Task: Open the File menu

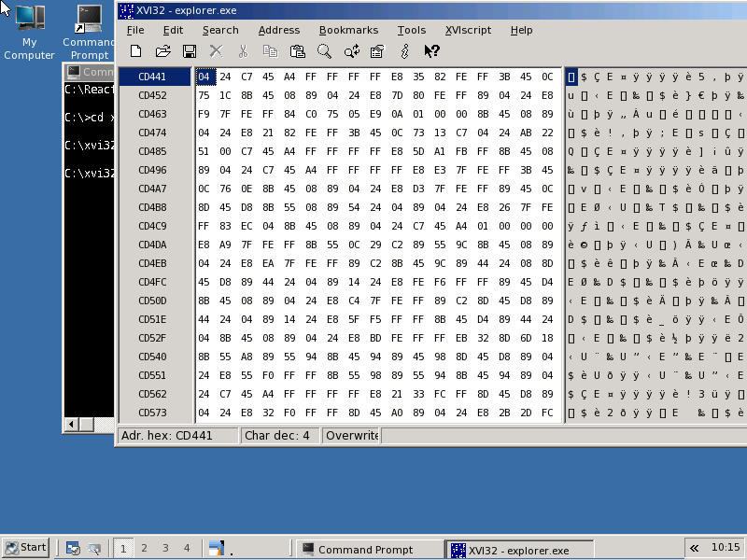Action: (x=135, y=30)
